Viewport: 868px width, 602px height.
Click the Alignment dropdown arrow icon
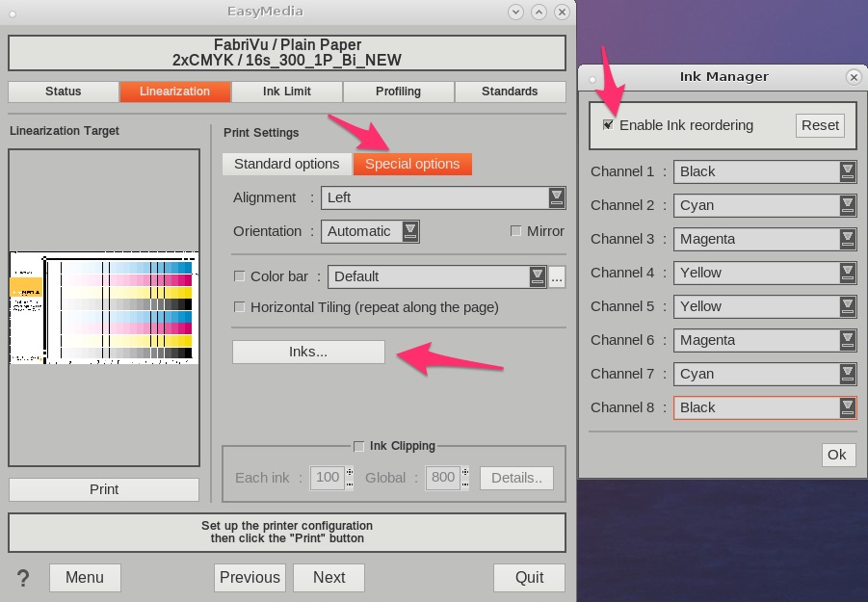(557, 197)
